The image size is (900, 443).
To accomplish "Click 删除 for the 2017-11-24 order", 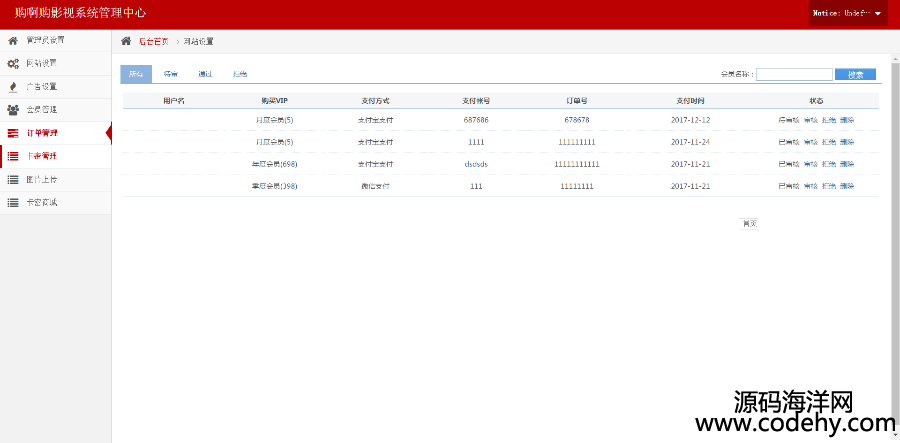I will point(847,142).
